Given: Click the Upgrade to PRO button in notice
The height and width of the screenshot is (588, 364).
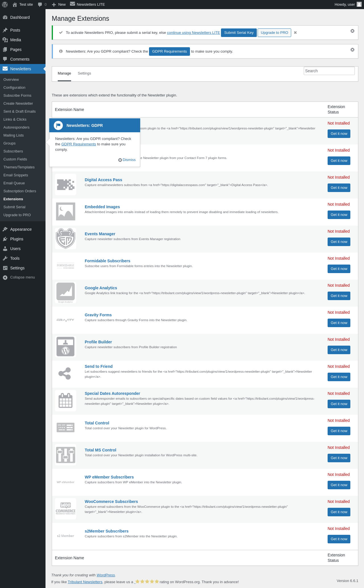Looking at the screenshot, I should pyautogui.click(x=274, y=33).
